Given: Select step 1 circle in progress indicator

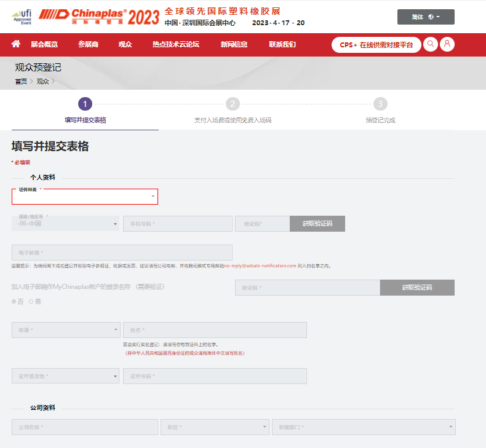Looking at the screenshot, I should [x=85, y=104].
